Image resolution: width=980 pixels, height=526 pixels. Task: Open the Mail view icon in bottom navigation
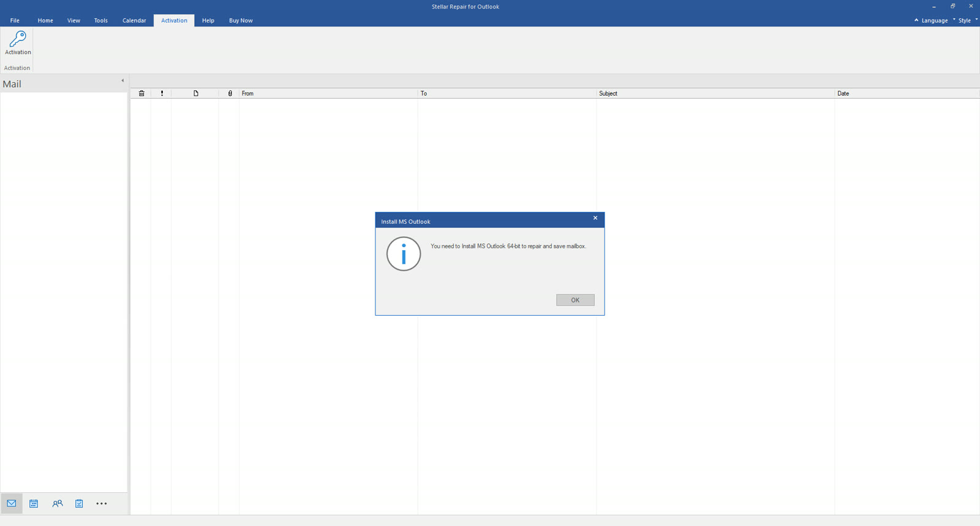12,503
